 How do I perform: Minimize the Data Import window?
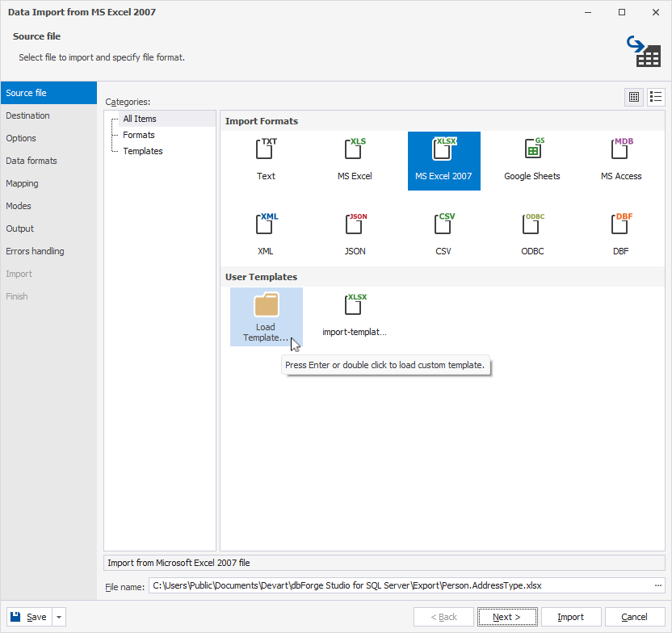(x=588, y=12)
